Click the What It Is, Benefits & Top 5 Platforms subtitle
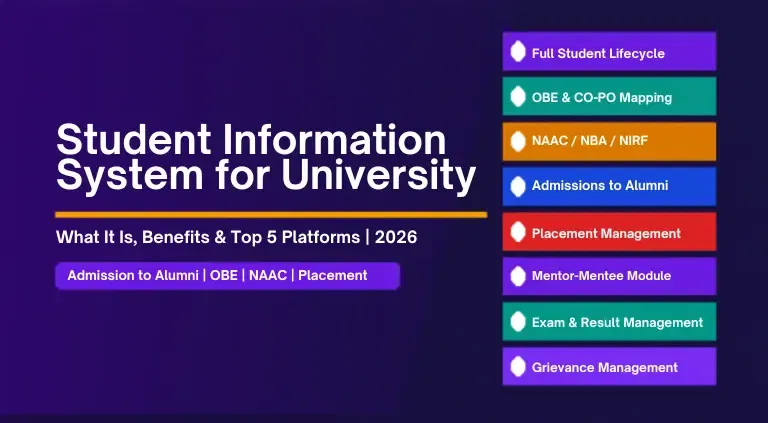768x423 pixels. tap(237, 237)
